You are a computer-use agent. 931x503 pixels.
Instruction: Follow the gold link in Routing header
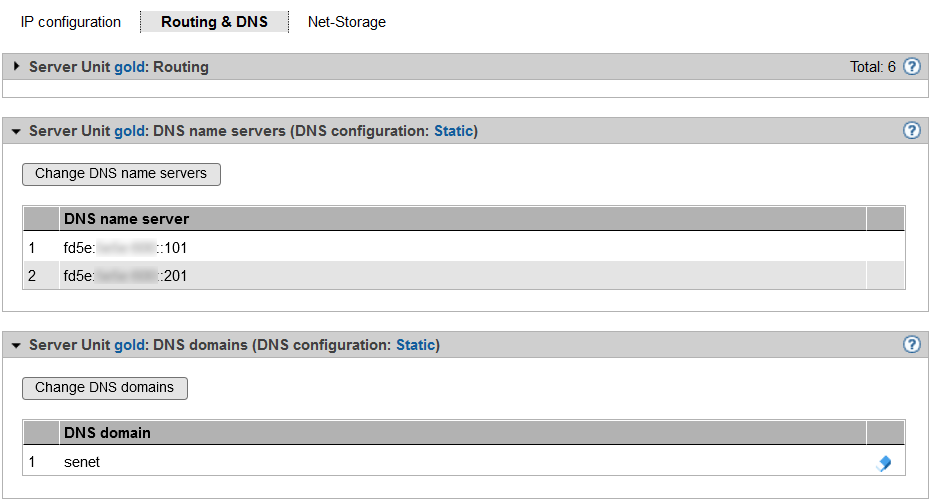click(x=131, y=67)
